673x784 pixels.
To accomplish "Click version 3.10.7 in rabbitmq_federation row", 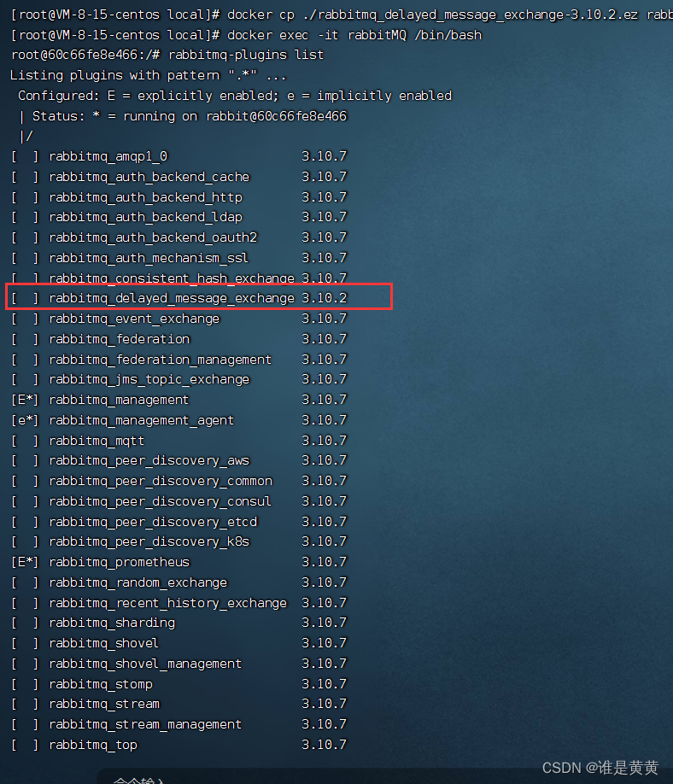I will pyautogui.click(x=324, y=339).
